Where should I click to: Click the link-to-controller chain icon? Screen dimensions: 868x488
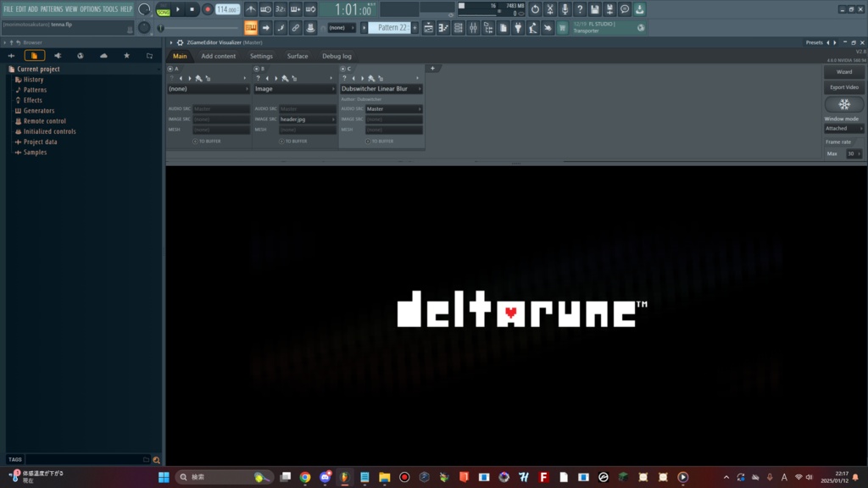pos(296,28)
